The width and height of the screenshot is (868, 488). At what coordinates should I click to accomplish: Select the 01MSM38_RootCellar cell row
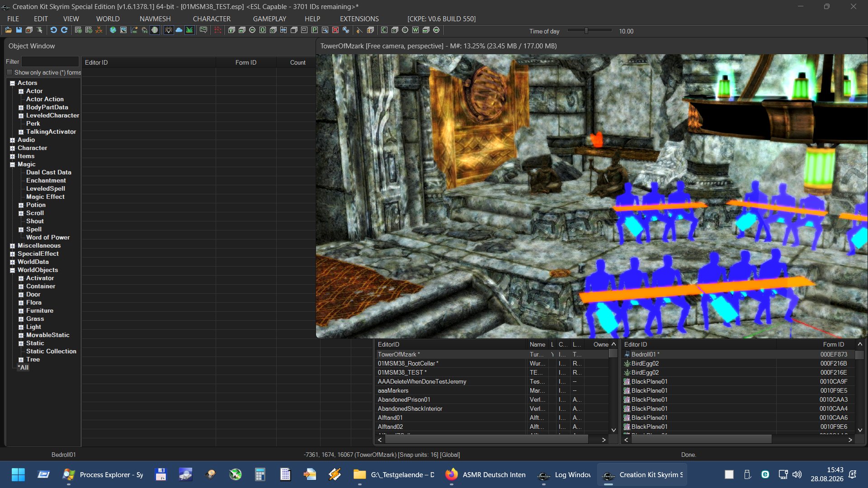point(492,363)
